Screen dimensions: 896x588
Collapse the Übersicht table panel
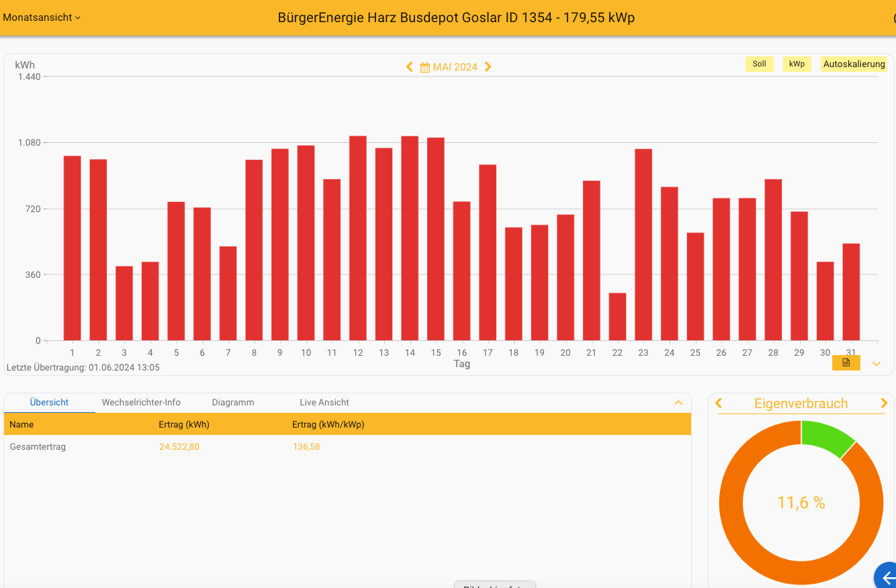[x=678, y=403]
